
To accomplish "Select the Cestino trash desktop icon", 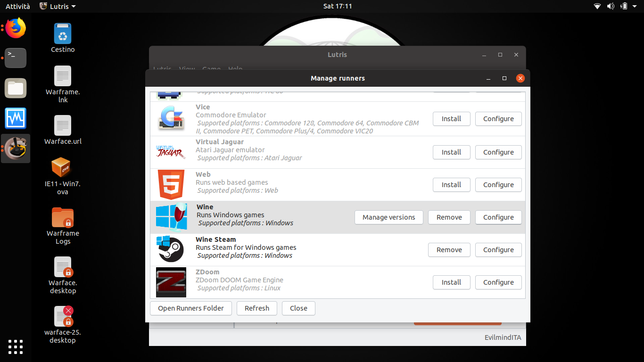I will coord(63,38).
